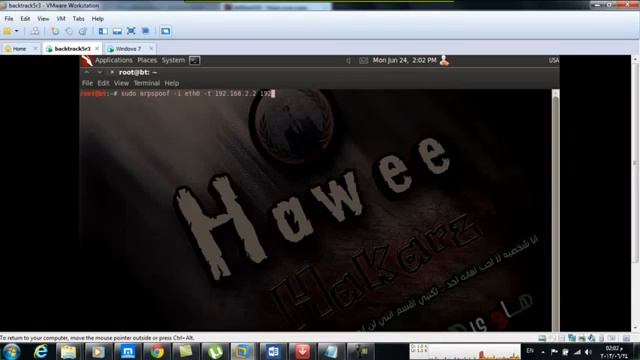Open the Action Center flag icon
This screenshot has width=640, height=360.
click(x=554, y=351)
